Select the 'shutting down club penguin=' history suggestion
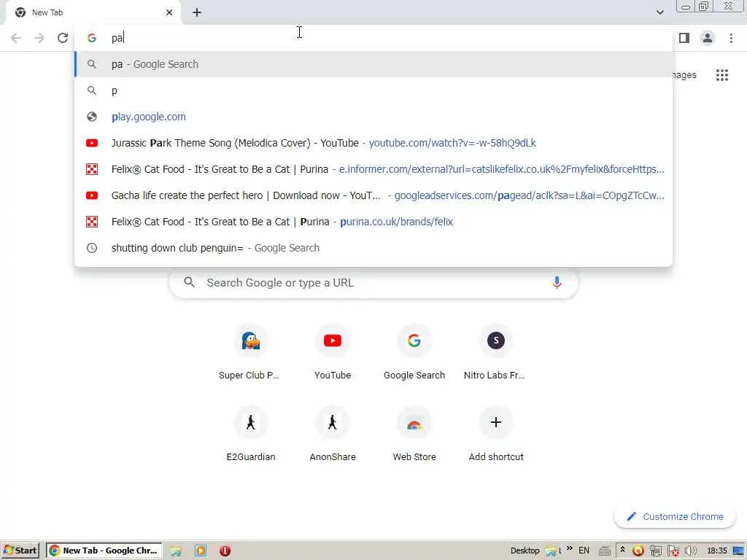Viewport: 747px width, 560px height. pos(373,248)
